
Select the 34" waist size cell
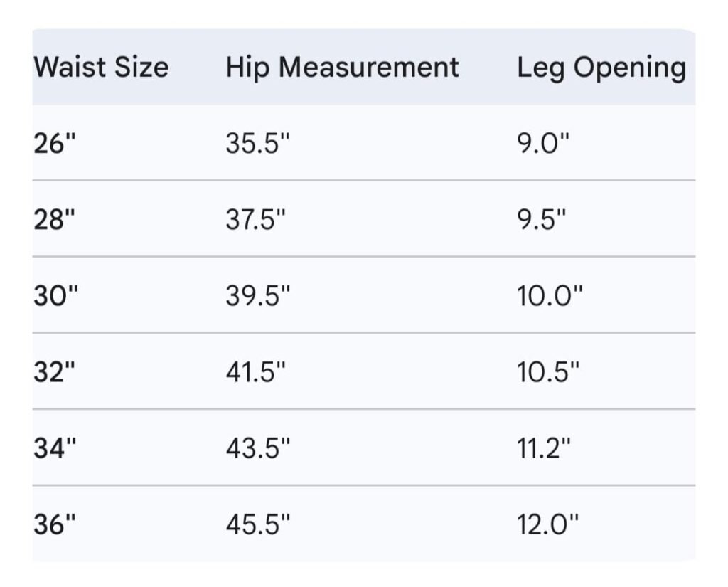(x=55, y=448)
